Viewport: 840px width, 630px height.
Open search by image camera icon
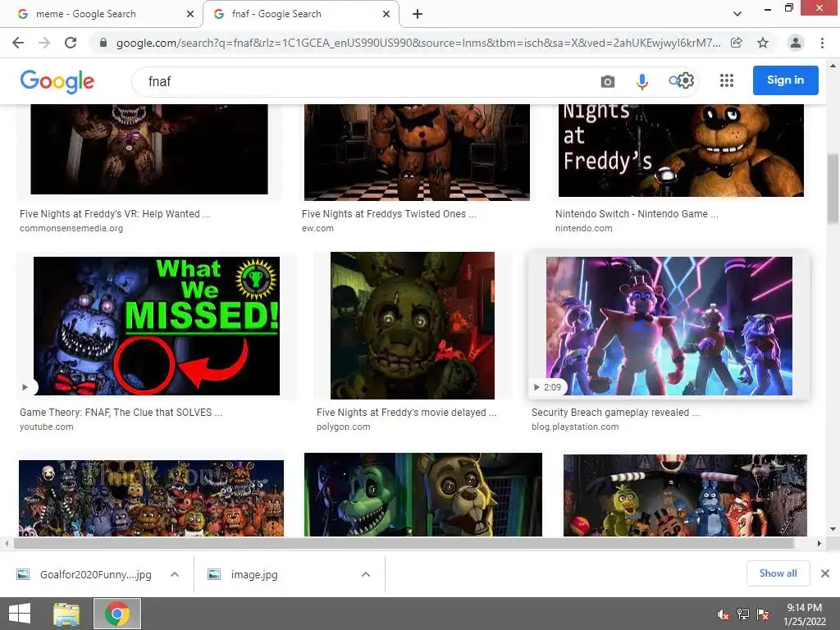pos(608,81)
